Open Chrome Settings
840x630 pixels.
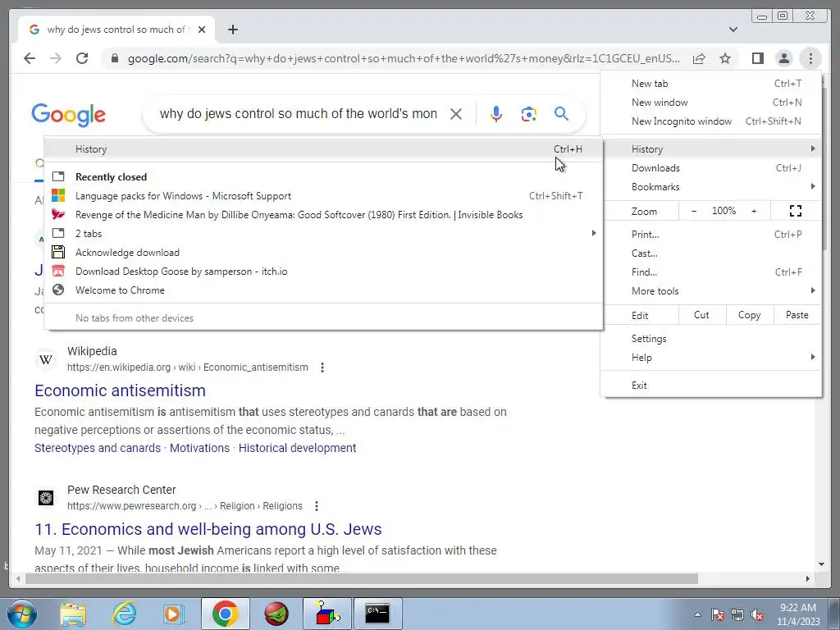click(711, 339)
